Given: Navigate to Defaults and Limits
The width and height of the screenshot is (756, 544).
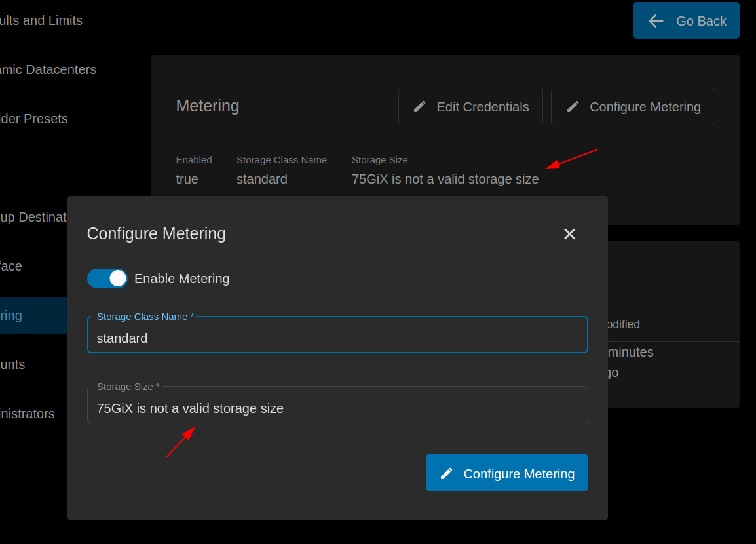Looking at the screenshot, I should [41, 20].
